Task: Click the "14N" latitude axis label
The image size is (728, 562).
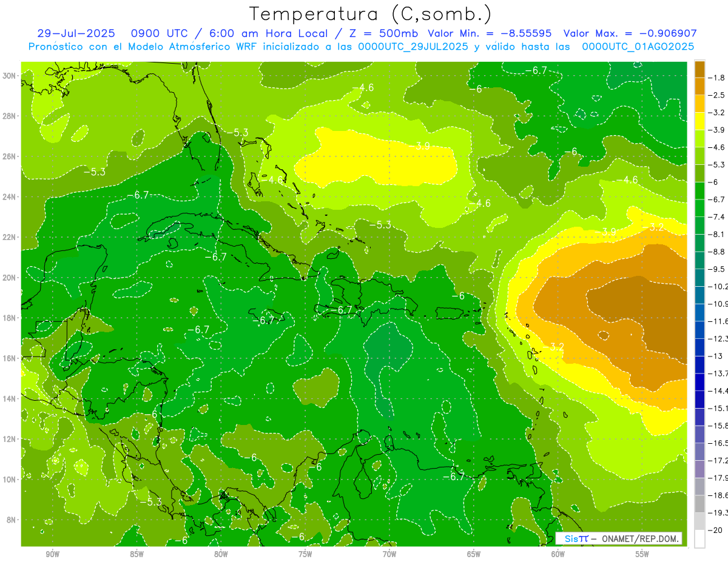Action: click(9, 399)
